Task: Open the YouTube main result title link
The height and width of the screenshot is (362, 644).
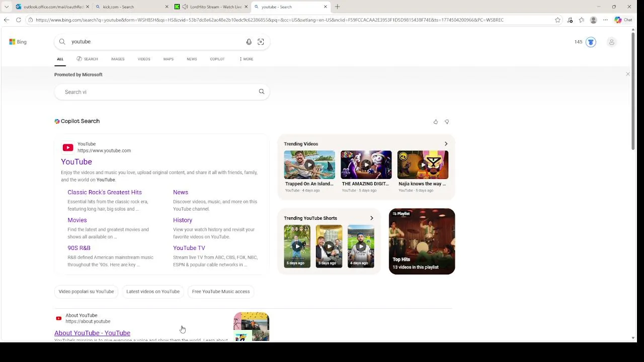Action: click(76, 161)
